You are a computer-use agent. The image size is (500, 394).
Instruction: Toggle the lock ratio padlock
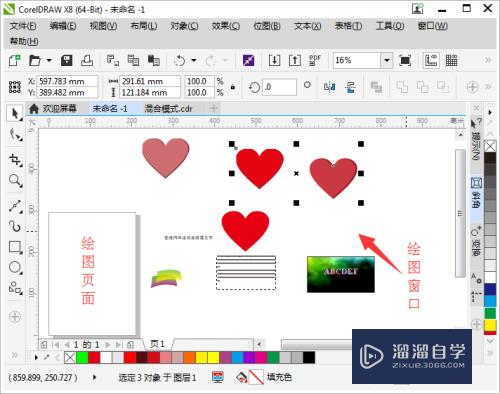pos(233,87)
